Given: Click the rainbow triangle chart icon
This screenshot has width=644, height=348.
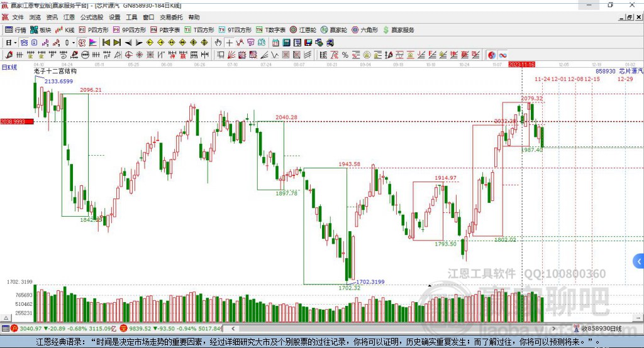Looking at the screenshot, I should click(93, 43).
